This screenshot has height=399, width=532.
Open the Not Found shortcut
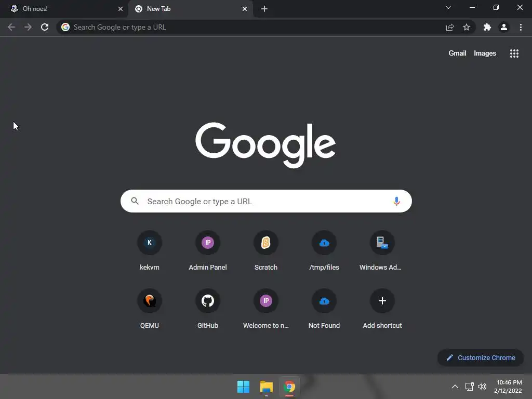point(324,309)
